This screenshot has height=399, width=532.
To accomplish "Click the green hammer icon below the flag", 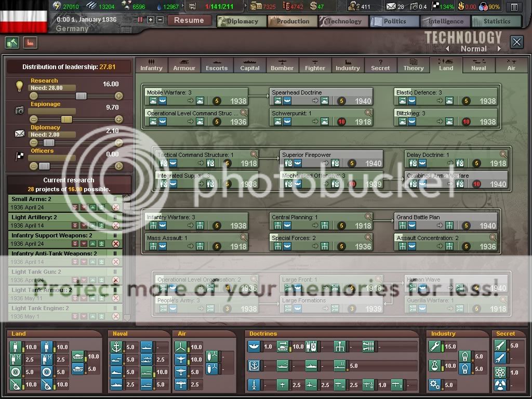I will coord(12,43).
